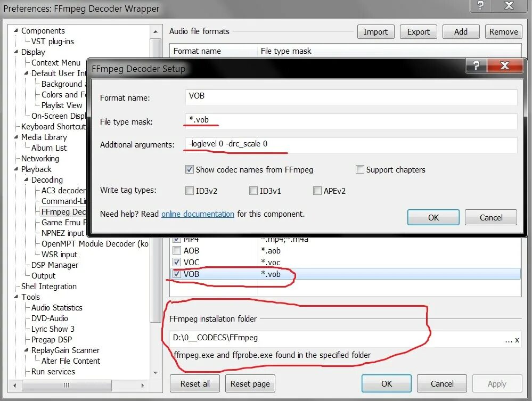Click into the Format name field

[x=351, y=97]
